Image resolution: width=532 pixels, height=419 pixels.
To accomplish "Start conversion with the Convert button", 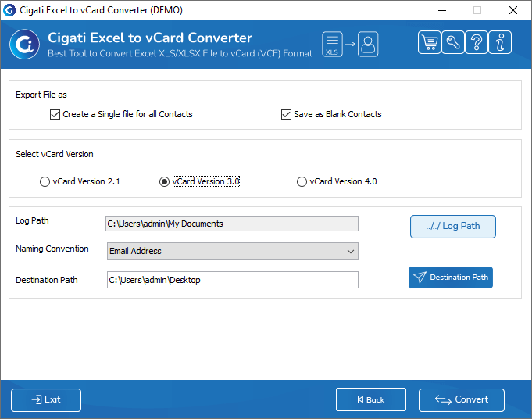I will pos(461,399).
